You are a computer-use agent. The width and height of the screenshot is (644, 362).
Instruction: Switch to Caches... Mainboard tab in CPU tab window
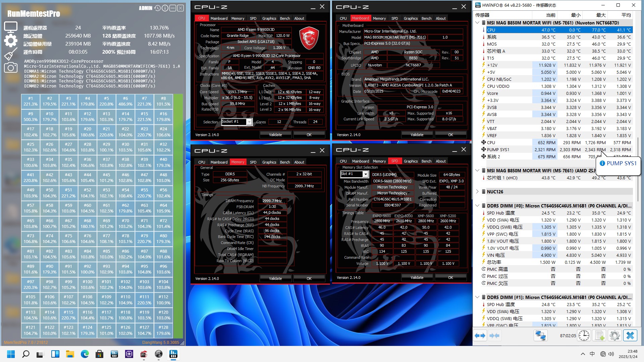[219, 18]
